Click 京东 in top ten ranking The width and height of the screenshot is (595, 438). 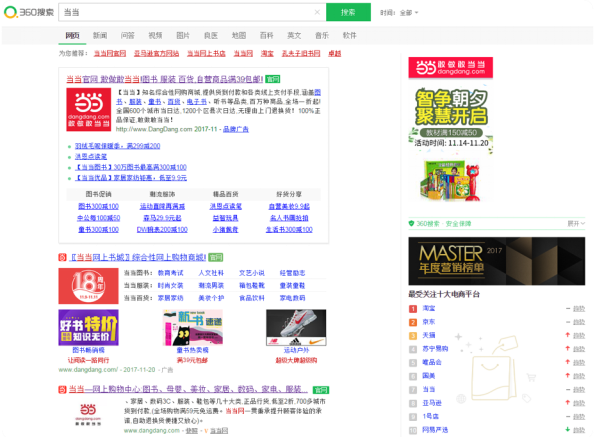click(429, 322)
